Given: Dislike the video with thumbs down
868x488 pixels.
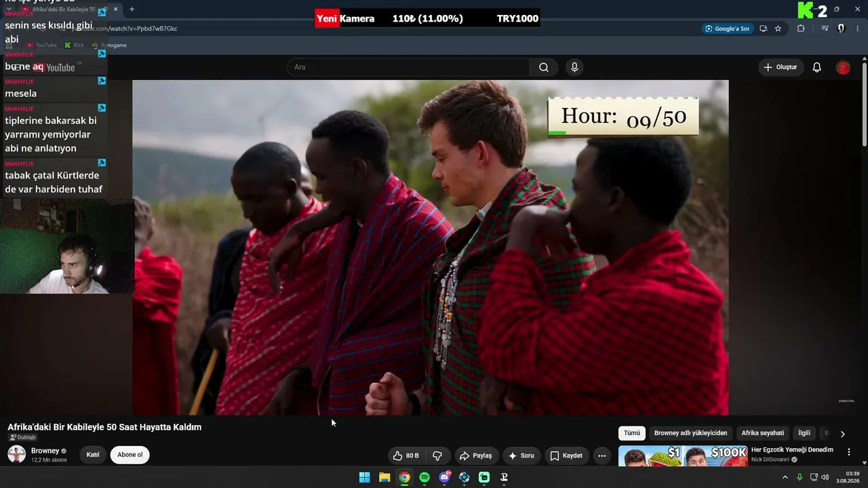Looking at the screenshot, I should point(437,455).
